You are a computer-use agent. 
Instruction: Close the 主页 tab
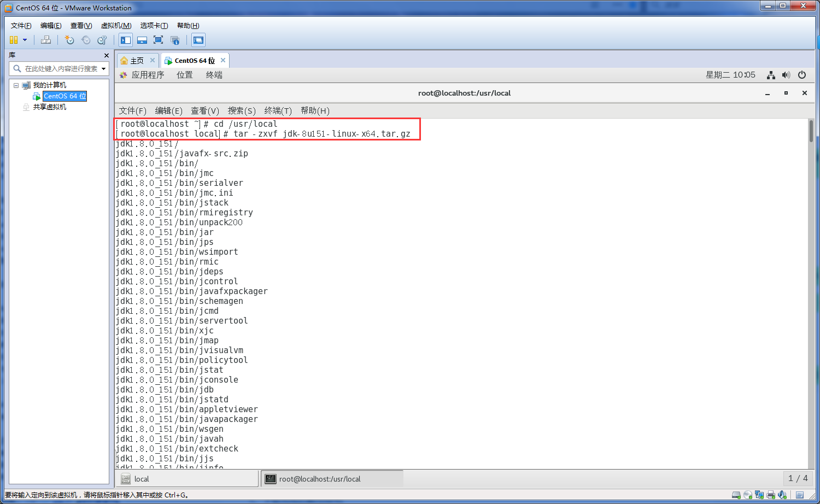click(x=153, y=60)
